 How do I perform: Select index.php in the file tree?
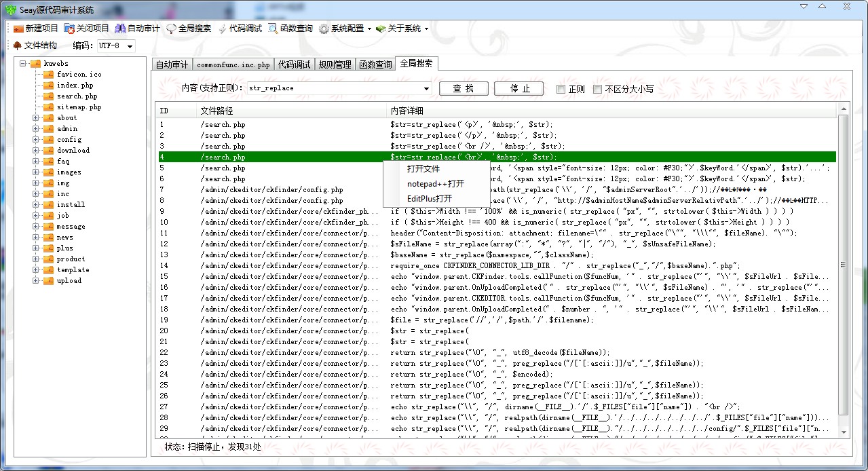coord(75,86)
